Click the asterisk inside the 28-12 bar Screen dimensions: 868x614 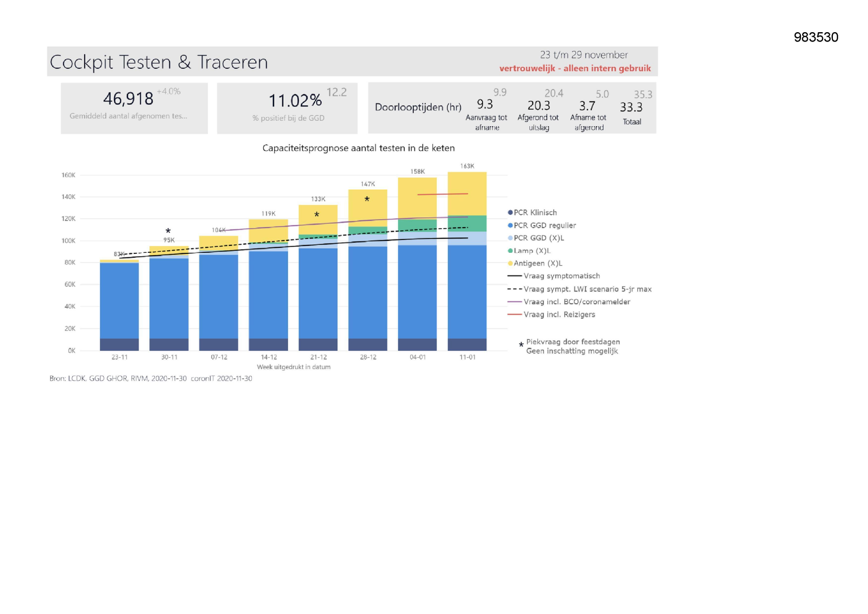(367, 200)
